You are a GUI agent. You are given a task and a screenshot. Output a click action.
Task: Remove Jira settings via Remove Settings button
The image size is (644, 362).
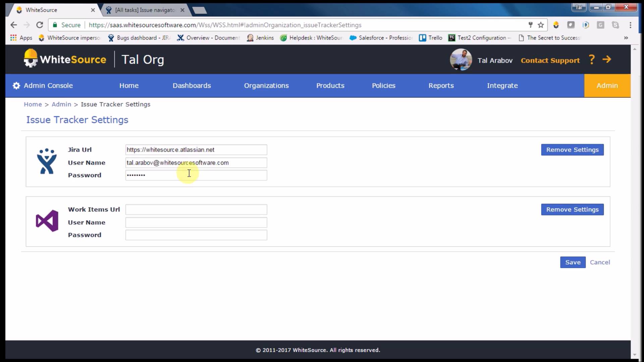pos(572,150)
